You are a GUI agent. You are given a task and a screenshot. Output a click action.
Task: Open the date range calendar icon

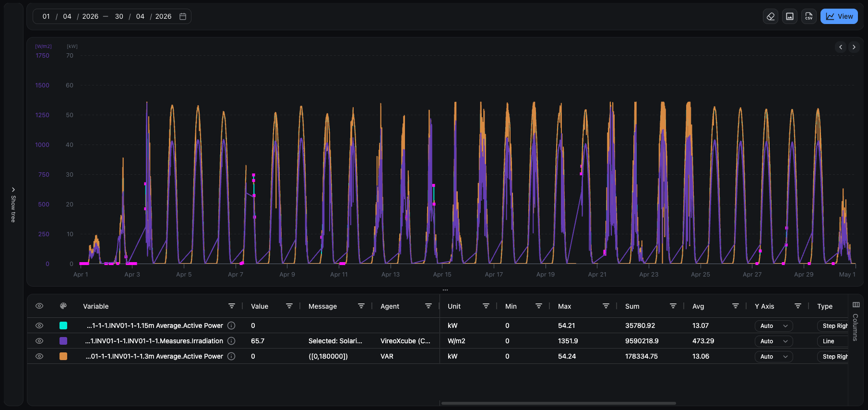(x=183, y=16)
